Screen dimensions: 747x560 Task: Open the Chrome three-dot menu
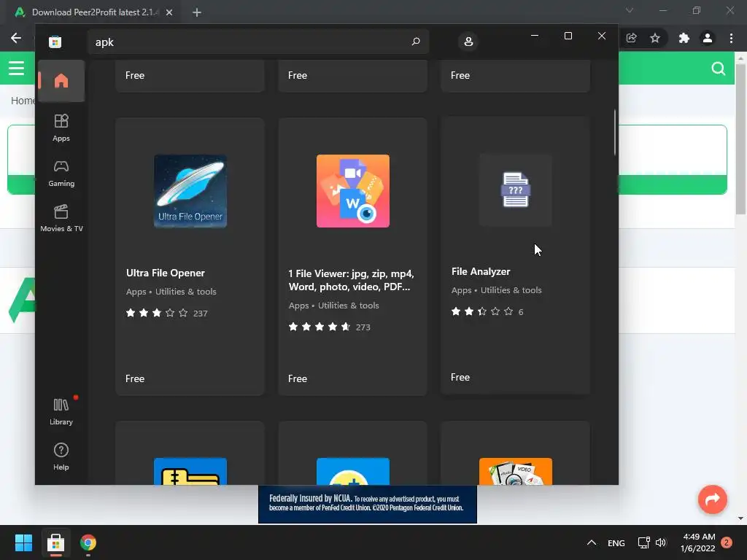(x=731, y=38)
